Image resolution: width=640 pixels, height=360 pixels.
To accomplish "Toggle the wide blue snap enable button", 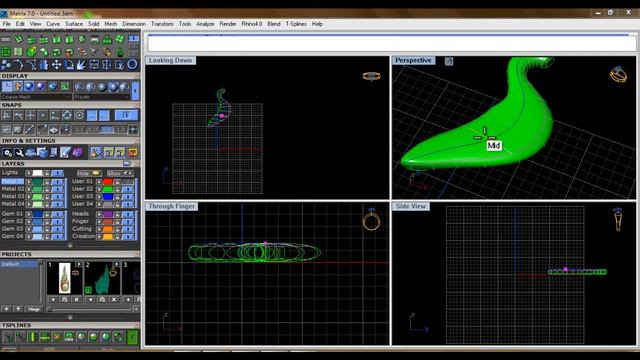I will coord(126,116).
